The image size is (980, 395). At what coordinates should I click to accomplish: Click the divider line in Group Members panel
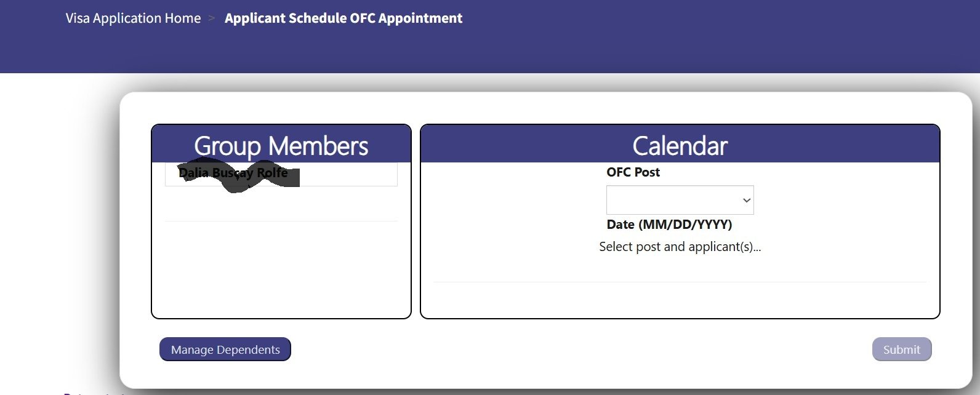[281, 221]
